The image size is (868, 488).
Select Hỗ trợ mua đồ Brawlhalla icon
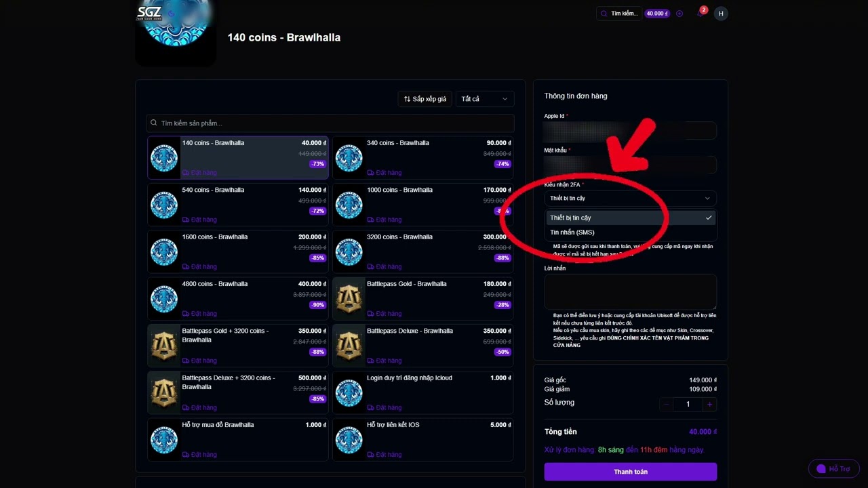164,439
